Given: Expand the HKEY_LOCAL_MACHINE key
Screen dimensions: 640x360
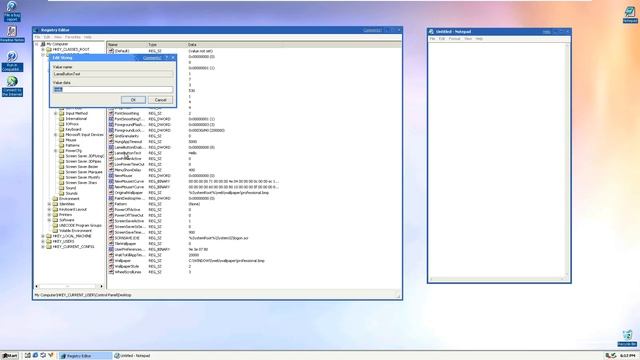Looking at the screenshot, I should 43,236.
